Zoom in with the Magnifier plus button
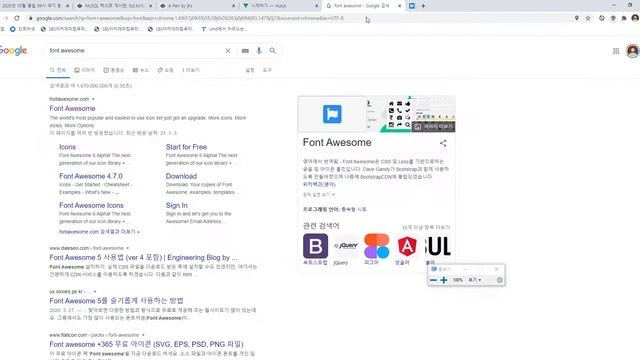The width and height of the screenshot is (640, 360). (444, 280)
